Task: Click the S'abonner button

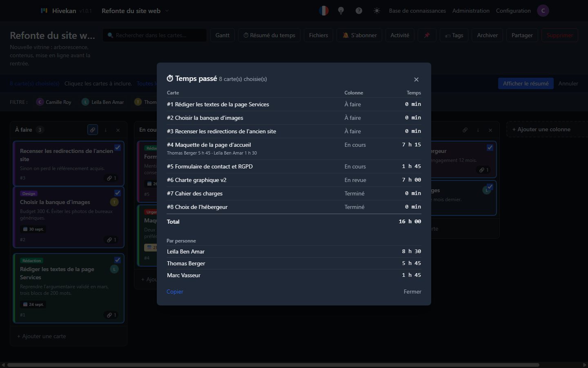Action: coord(359,35)
